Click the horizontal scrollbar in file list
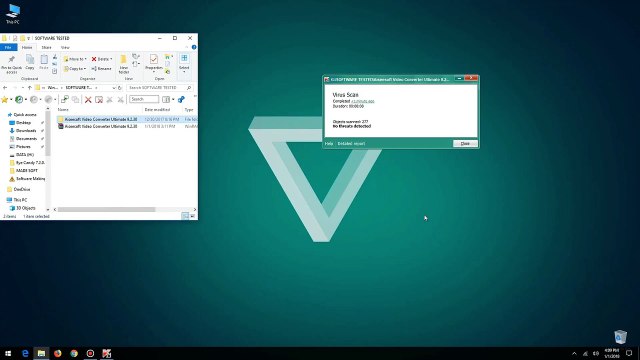The width and height of the screenshot is (640, 360). 107,209
